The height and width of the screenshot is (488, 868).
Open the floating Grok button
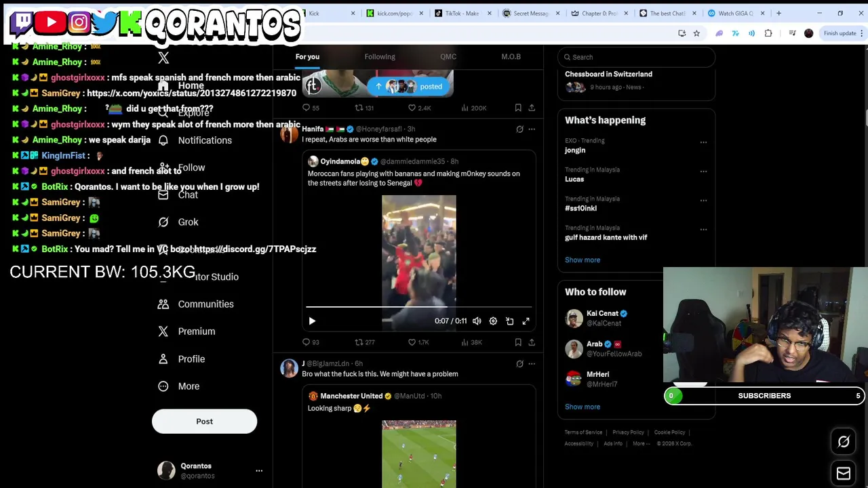click(x=844, y=442)
